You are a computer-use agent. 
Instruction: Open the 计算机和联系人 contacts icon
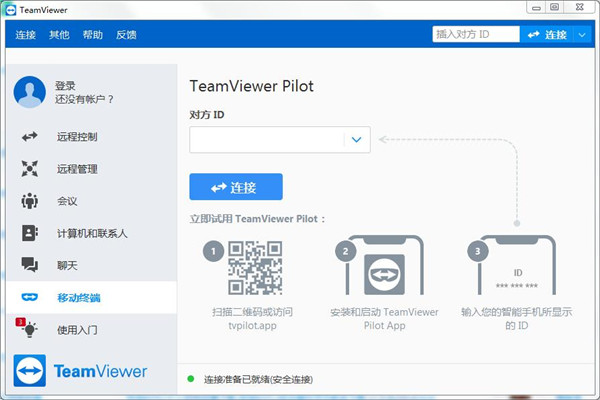(x=29, y=233)
